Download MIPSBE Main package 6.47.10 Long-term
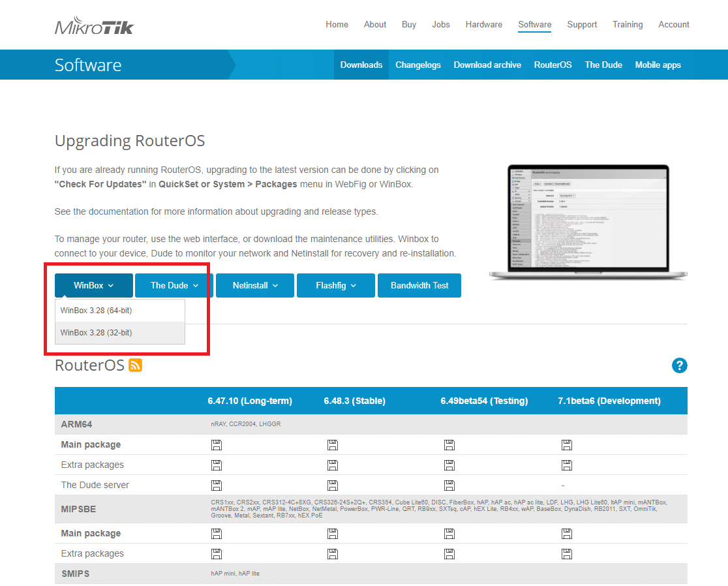The width and height of the screenshot is (728, 586). (217, 534)
